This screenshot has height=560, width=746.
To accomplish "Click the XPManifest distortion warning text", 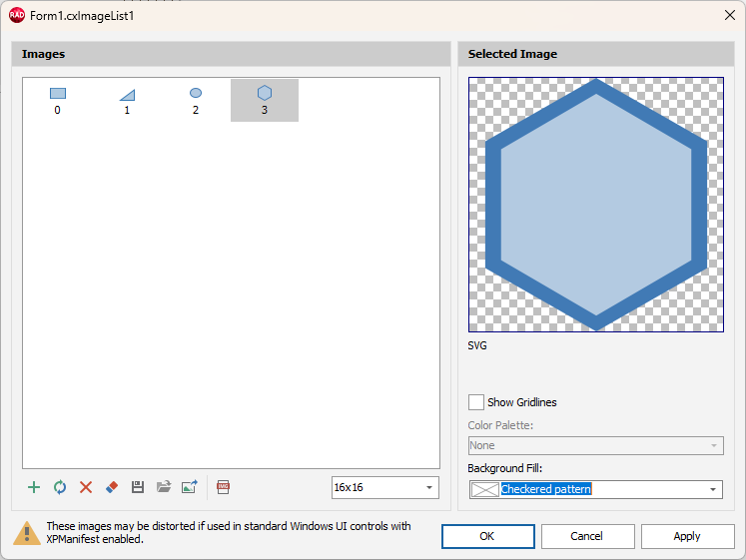I will click(x=229, y=532).
